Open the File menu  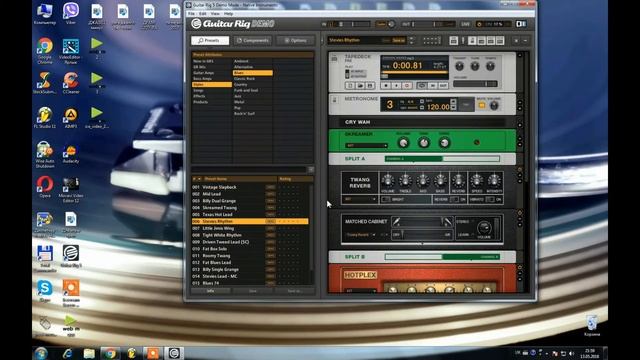191,13
